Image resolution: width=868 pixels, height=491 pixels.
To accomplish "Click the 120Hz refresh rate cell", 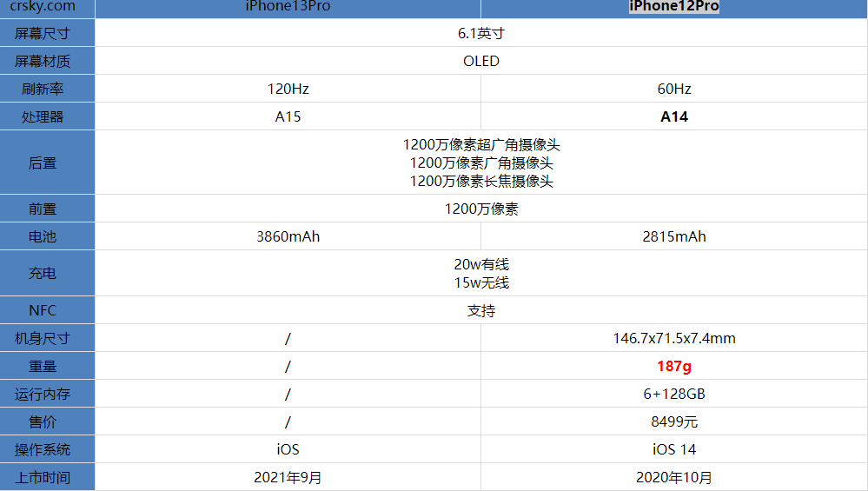I will [x=288, y=89].
